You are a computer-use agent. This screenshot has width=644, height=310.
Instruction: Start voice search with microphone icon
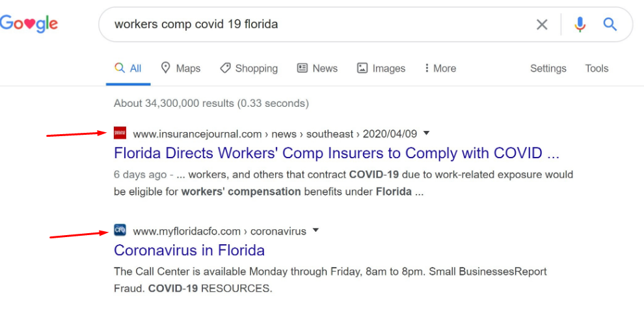tap(580, 25)
